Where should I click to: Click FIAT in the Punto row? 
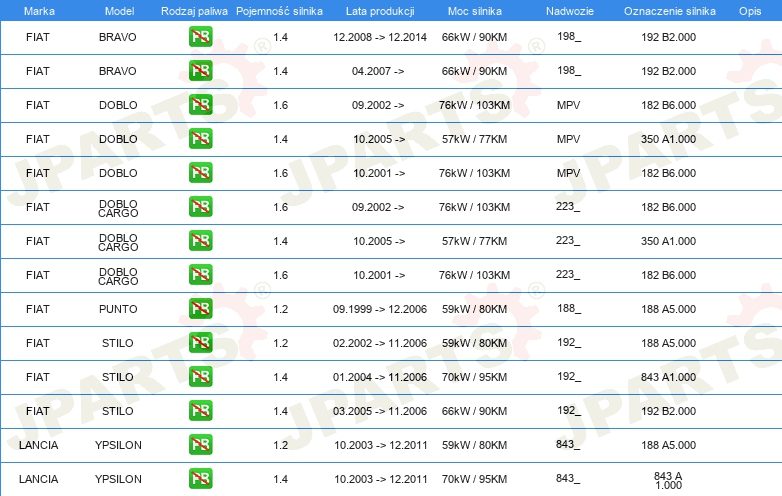(x=38, y=309)
